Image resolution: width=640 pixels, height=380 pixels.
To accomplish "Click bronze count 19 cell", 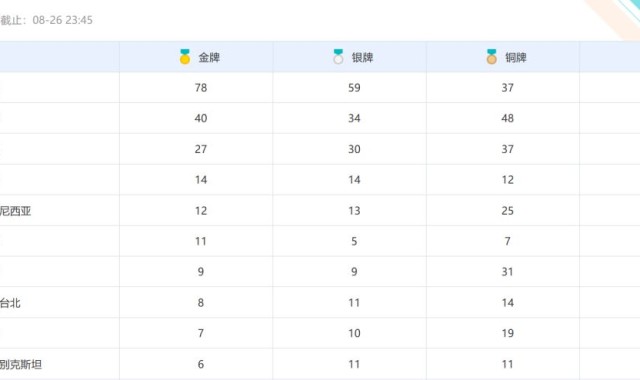I will [507, 333].
